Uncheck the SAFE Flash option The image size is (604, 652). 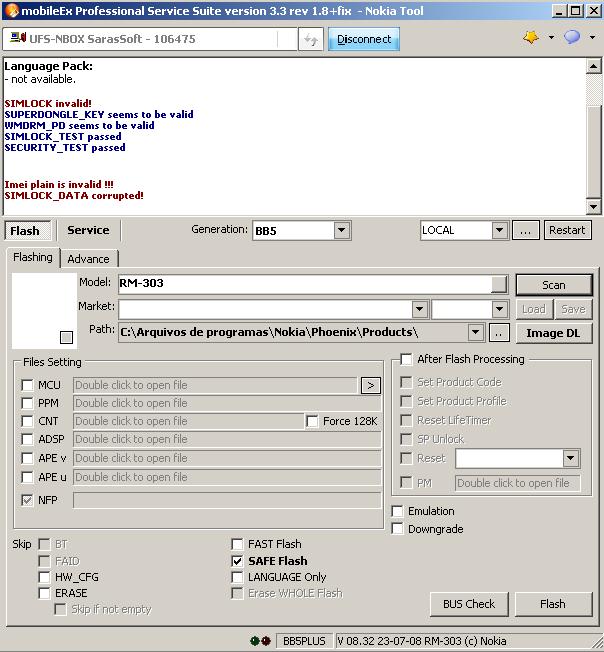click(238, 561)
